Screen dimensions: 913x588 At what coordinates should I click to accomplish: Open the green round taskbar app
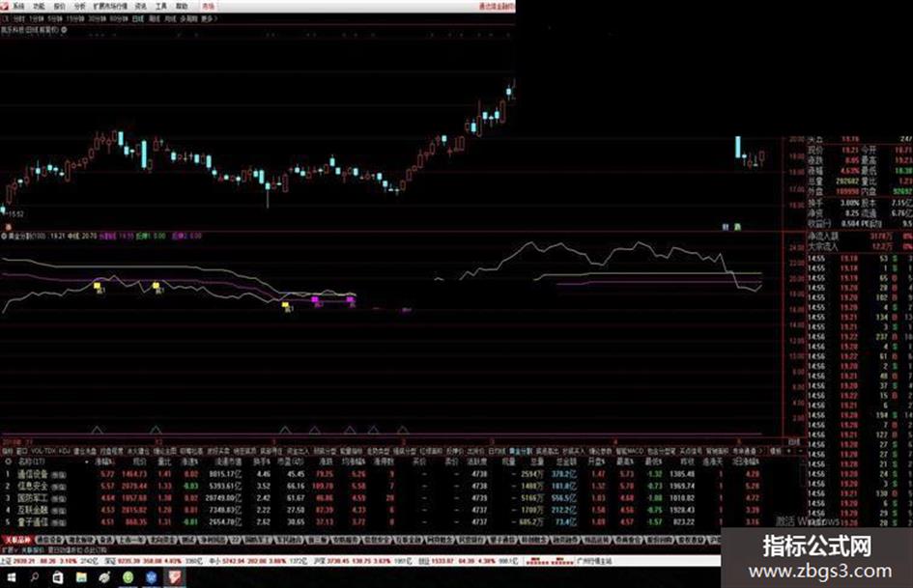pos(128,577)
